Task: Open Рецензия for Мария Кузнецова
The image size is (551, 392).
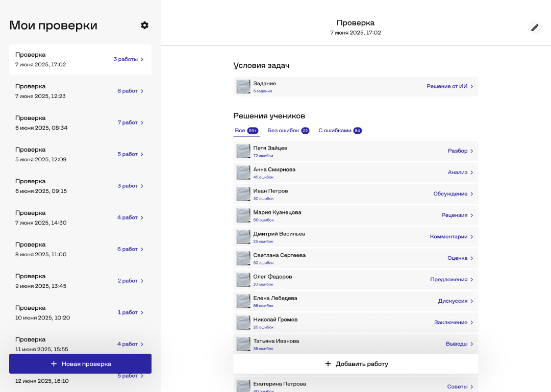Action: point(454,215)
